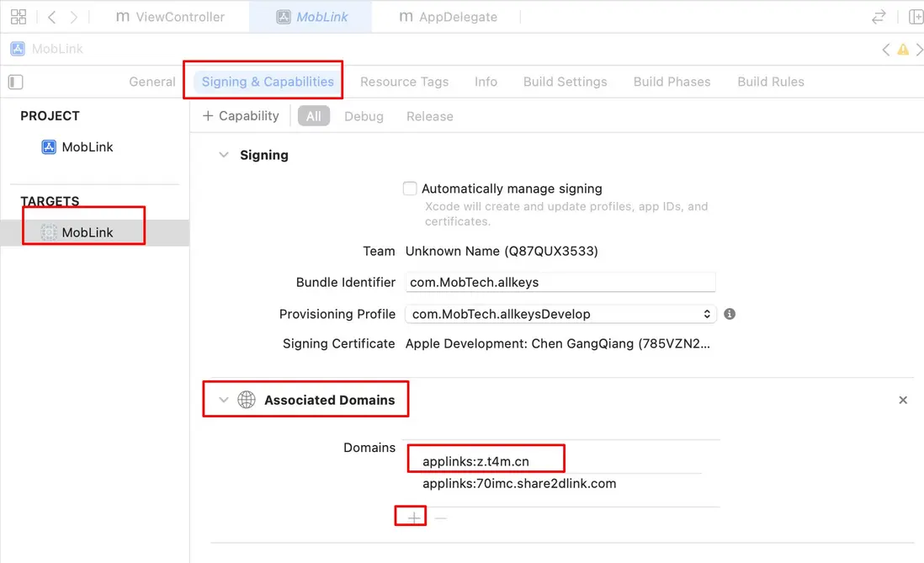
Task: Collapse the Associated Domains section
Action: pos(223,400)
